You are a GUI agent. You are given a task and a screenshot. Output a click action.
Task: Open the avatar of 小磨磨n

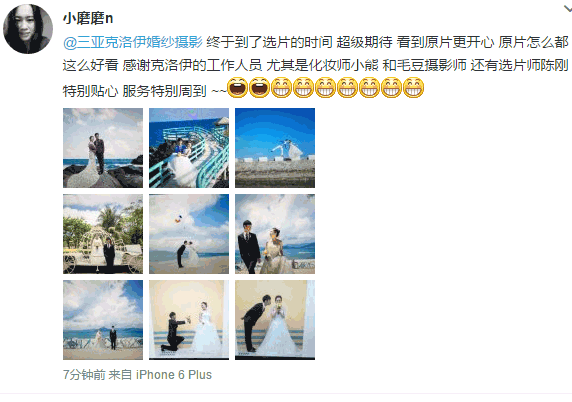(x=28, y=29)
